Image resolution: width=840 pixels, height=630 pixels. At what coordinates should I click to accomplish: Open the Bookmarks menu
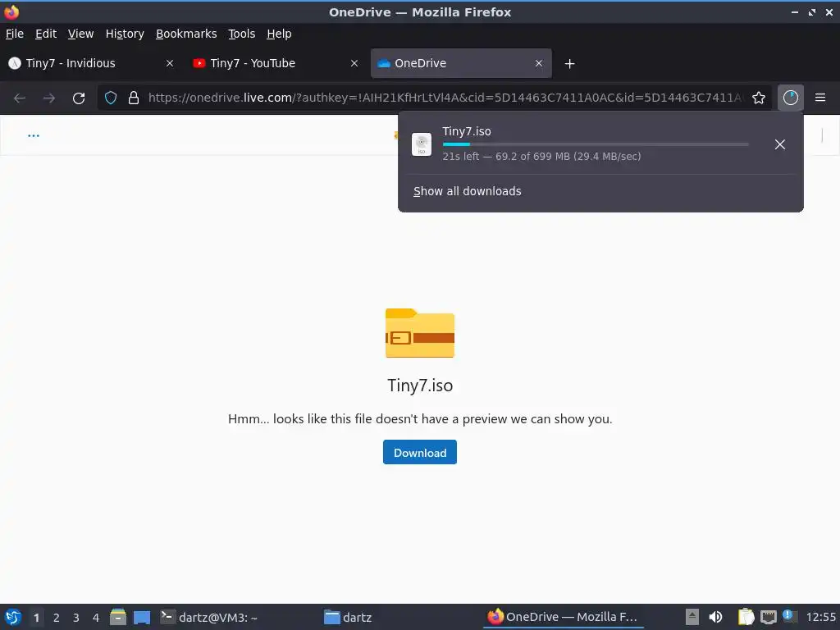pos(186,34)
